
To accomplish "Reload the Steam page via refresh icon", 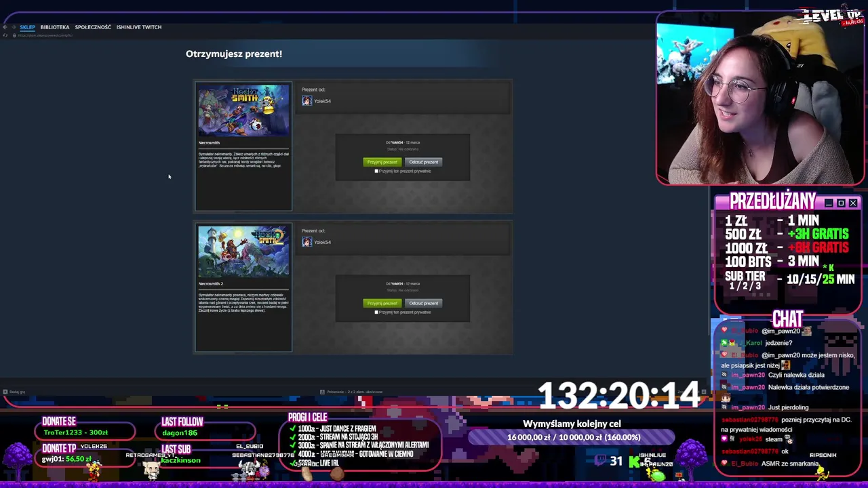I will [x=5, y=35].
